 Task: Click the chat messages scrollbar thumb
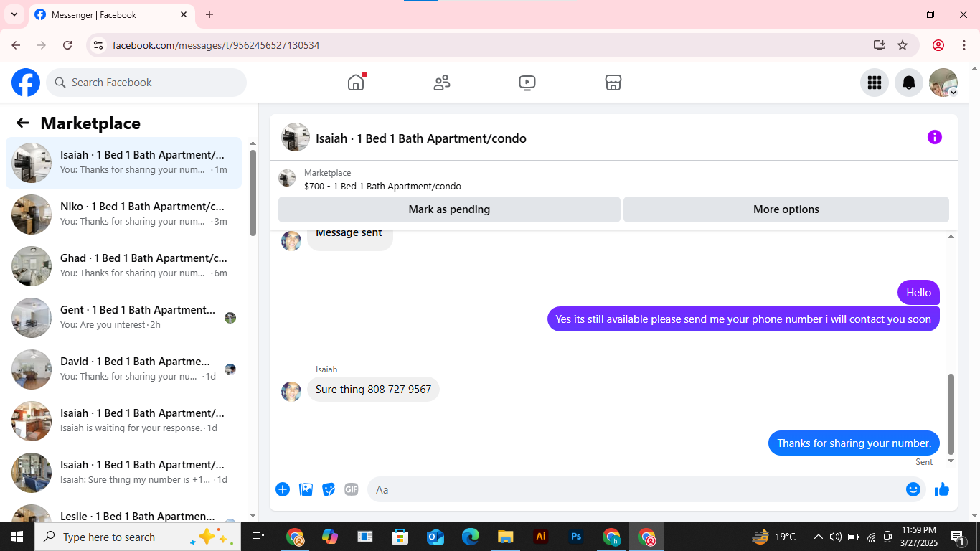coord(951,414)
